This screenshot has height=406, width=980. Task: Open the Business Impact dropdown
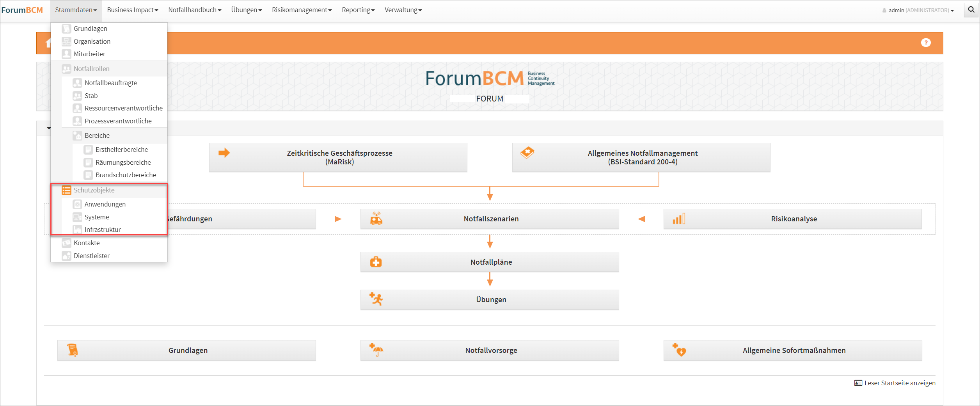(133, 10)
